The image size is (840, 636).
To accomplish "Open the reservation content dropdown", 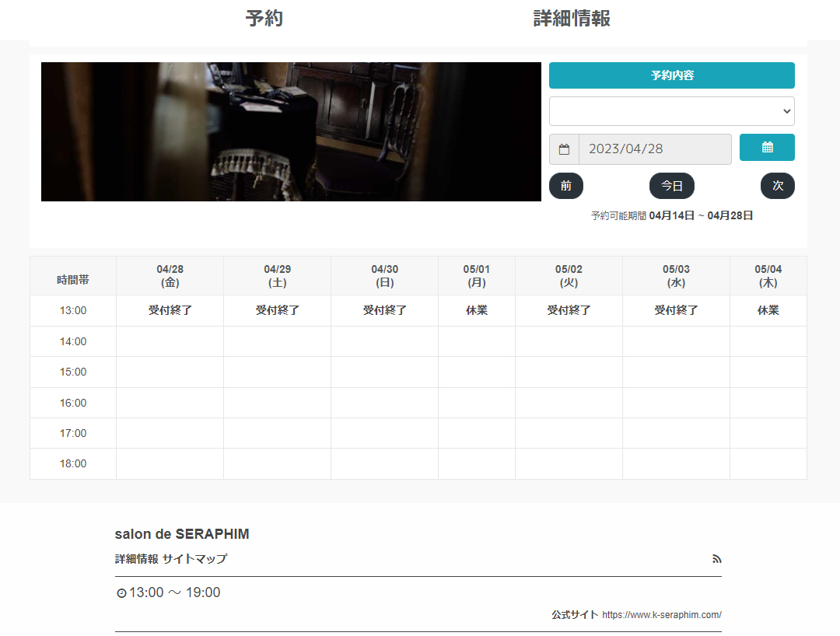I will (x=671, y=111).
